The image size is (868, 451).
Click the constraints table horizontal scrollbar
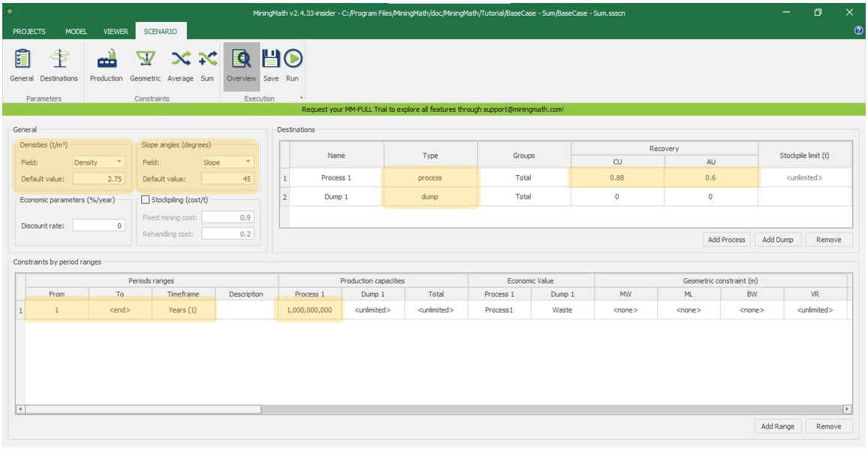pos(143,409)
